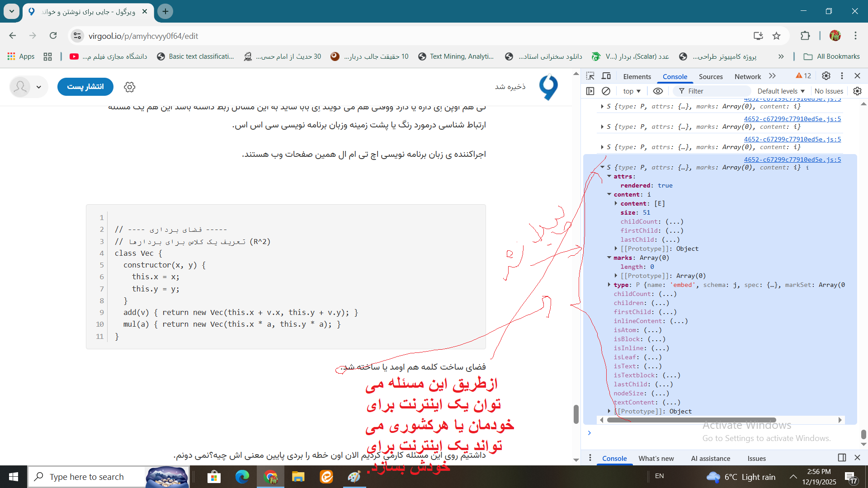Toggle the console drawer split view

click(841, 458)
